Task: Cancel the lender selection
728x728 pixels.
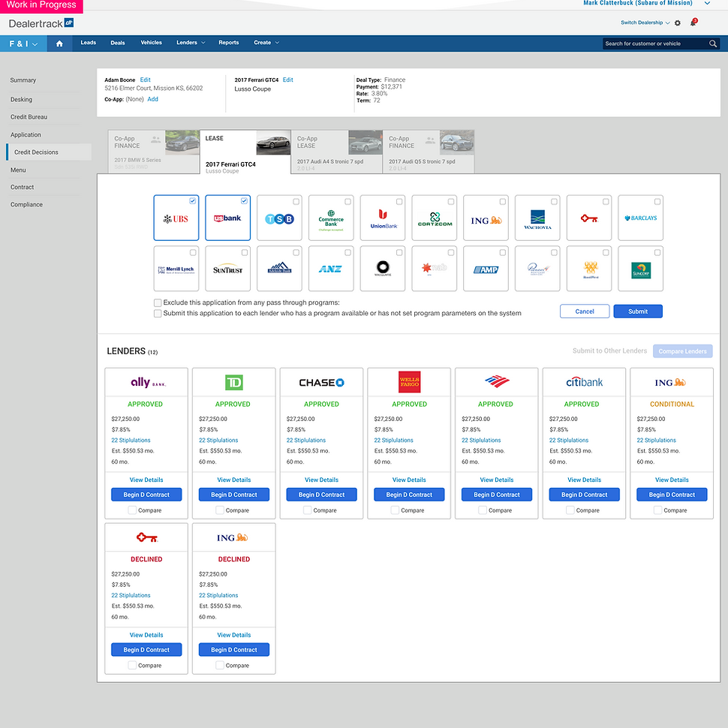Action: click(585, 311)
